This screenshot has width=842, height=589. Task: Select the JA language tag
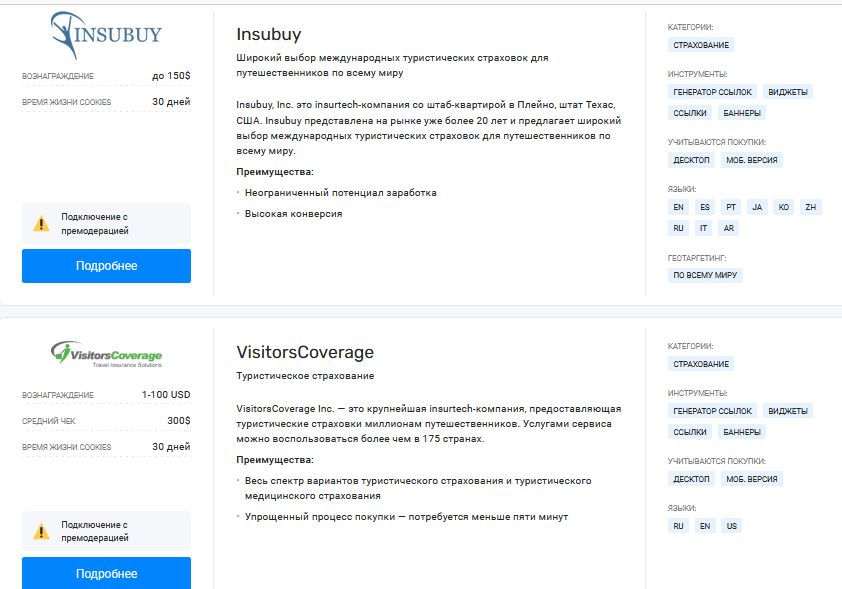click(757, 207)
